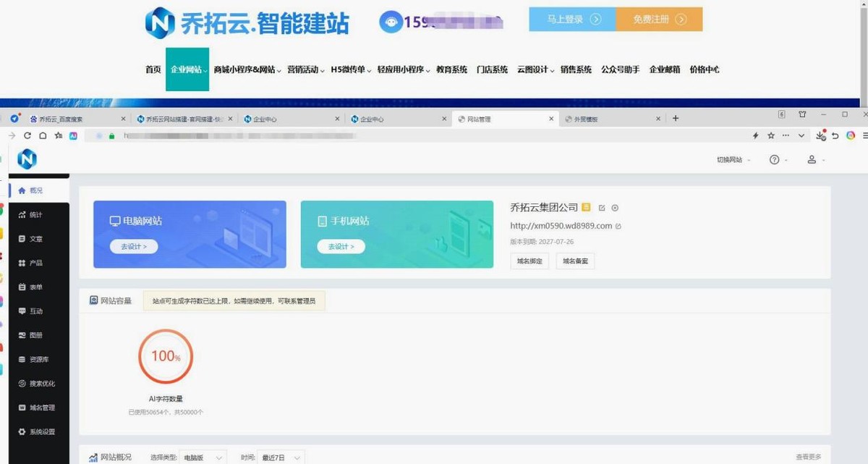The image size is (868, 464).
Task: 打开右上角的用户账号图标
Action: click(813, 159)
